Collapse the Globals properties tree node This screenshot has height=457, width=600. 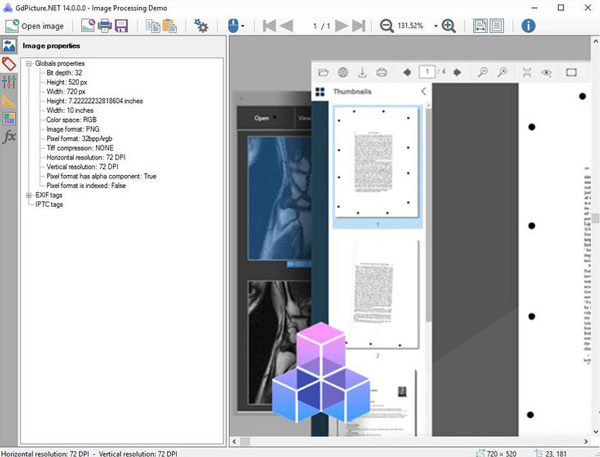click(x=29, y=63)
